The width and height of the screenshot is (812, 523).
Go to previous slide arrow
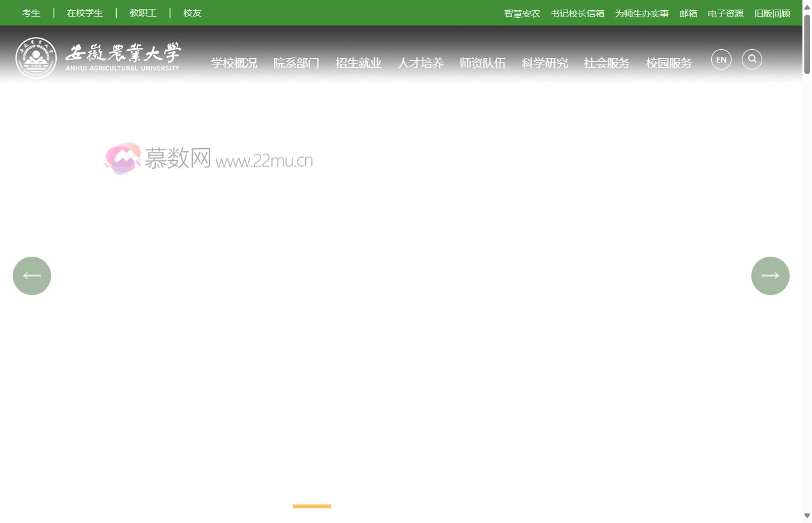tap(32, 276)
